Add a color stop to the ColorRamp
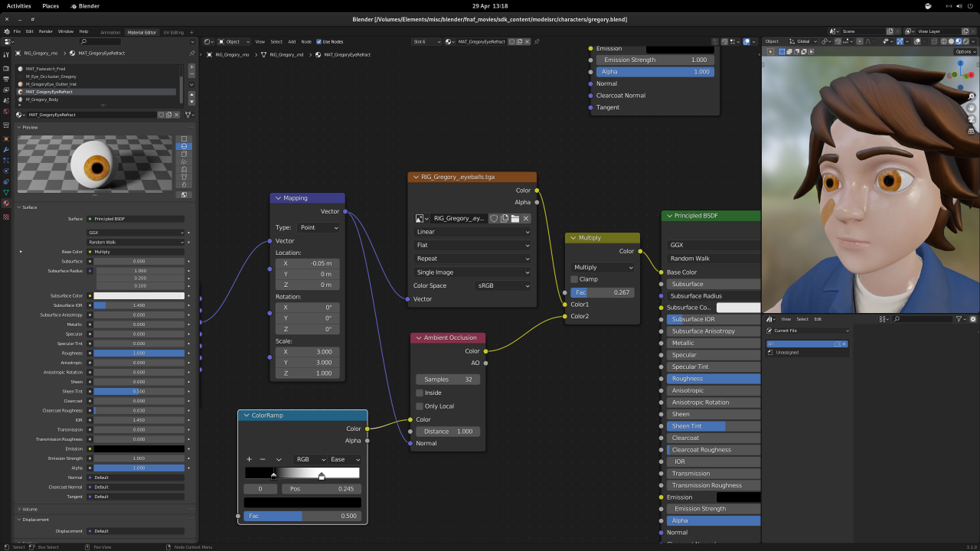Screen dimensions: 980x551 (x=249, y=459)
